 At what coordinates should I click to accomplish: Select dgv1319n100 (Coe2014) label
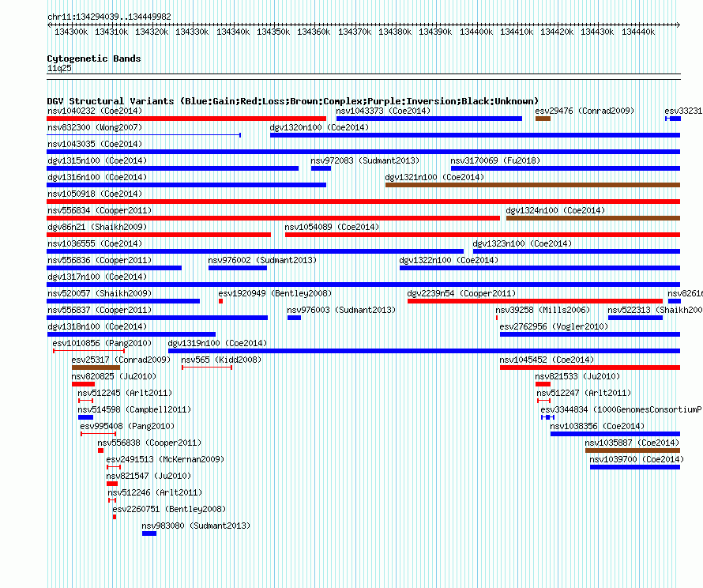(x=217, y=343)
